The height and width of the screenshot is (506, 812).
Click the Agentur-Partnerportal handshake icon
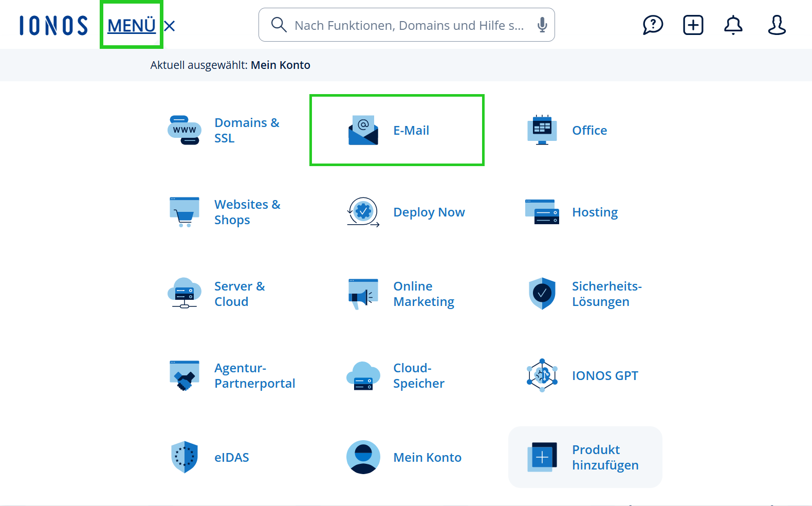pos(184,375)
